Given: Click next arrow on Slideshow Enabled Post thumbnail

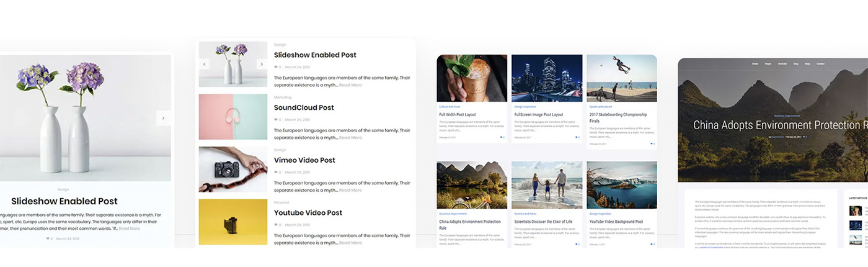Looking at the screenshot, I should click(x=262, y=64).
